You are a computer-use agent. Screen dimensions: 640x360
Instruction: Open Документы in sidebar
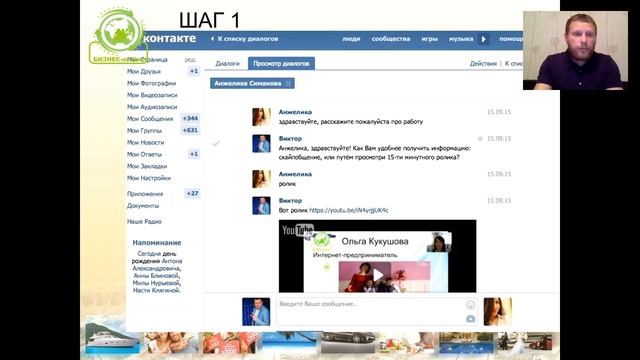143,206
